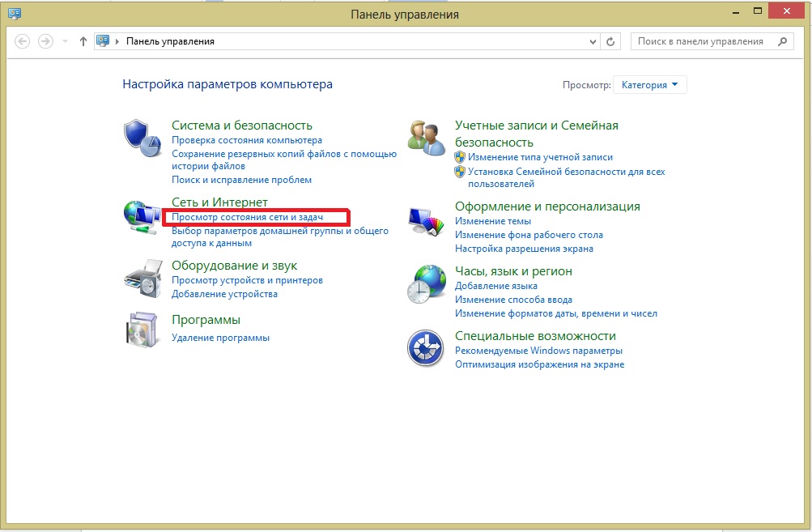The height and width of the screenshot is (532, 812).
Task: Open the Оборудование и звук category
Action: 234,266
